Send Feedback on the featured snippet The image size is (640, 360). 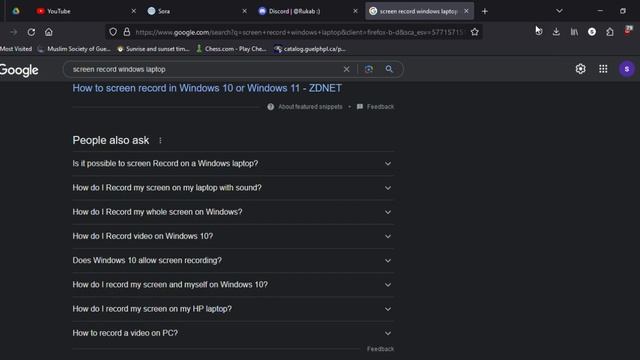pyautogui.click(x=376, y=107)
